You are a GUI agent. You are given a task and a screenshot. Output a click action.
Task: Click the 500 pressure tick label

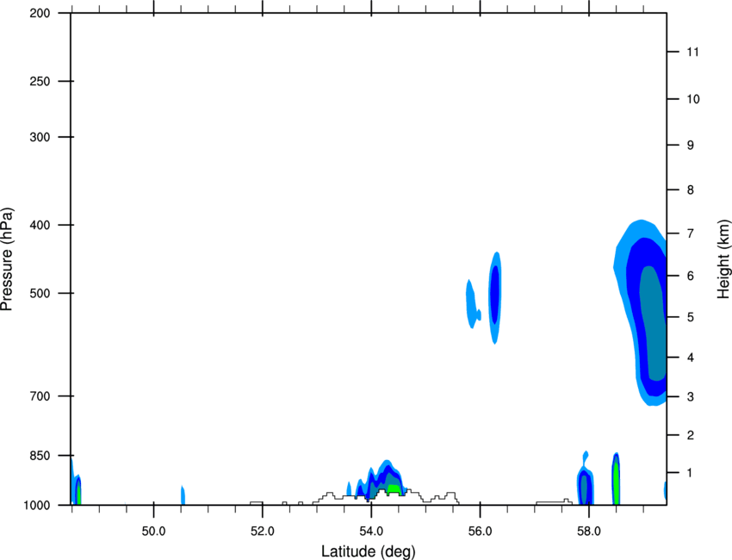(40, 293)
